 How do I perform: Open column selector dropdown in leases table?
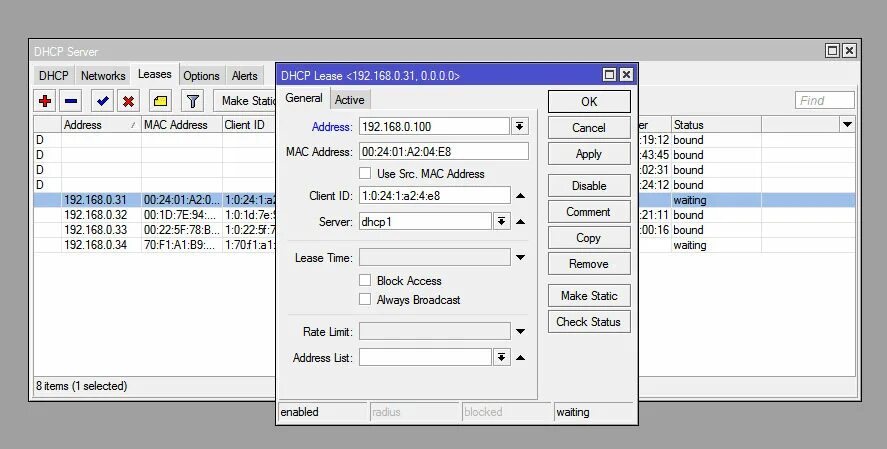[x=847, y=124]
